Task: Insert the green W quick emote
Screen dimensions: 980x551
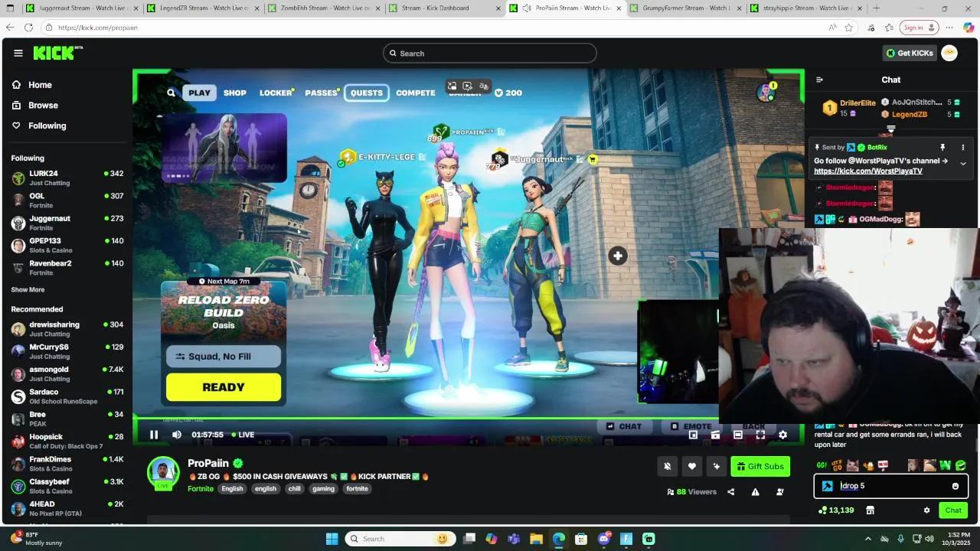Action: (945, 465)
